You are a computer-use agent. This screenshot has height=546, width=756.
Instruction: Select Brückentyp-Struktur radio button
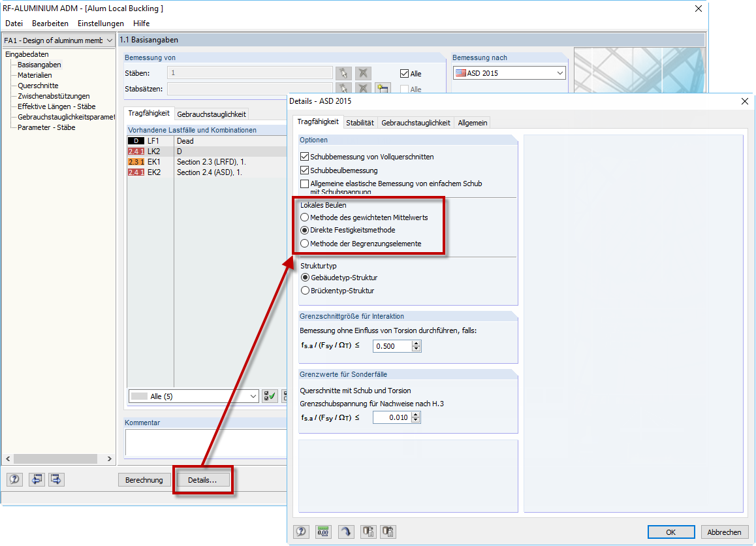(305, 291)
